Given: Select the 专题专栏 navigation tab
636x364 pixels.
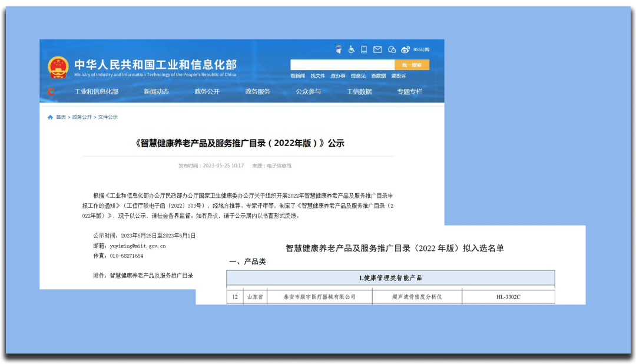Looking at the screenshot, I should coord(409,91).
